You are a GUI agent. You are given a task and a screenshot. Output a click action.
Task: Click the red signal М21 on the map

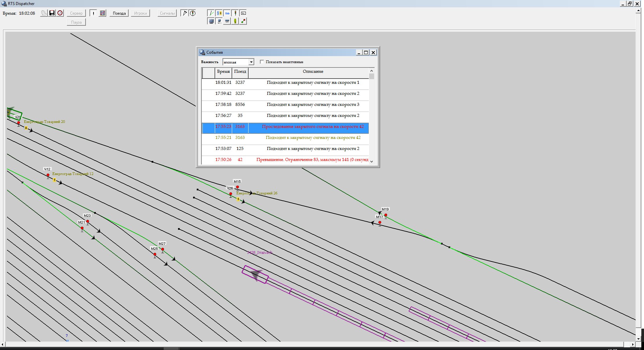click(x=82, y=228)
